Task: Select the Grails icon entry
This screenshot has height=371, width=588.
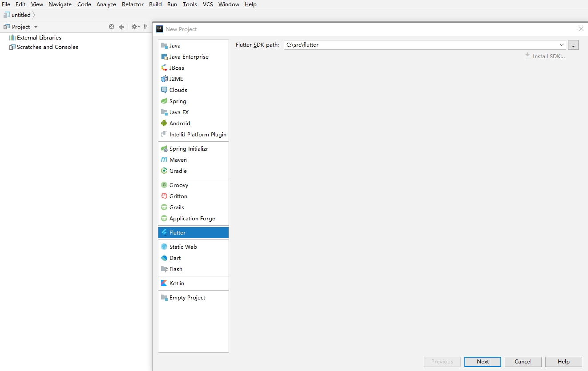Action: coord(164,207)
